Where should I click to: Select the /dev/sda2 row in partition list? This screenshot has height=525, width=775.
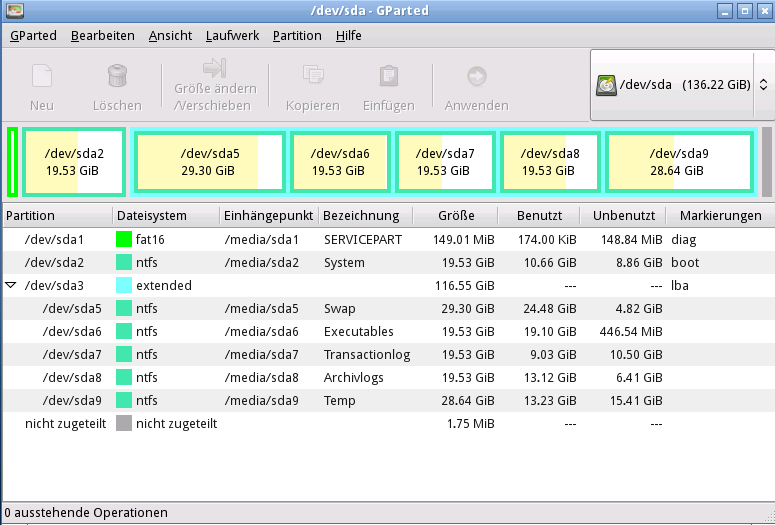389,262
